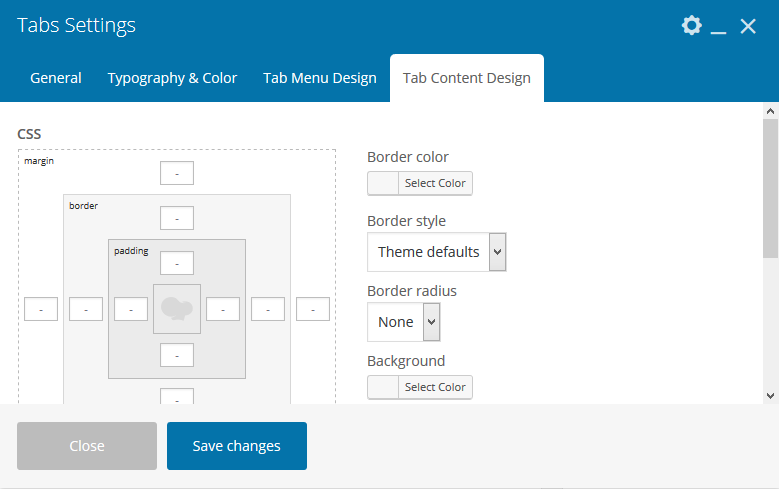This screenshot has height=489, width=779.
Task: Pick a Border color with Select Color
Action: [x=420, y=184]
